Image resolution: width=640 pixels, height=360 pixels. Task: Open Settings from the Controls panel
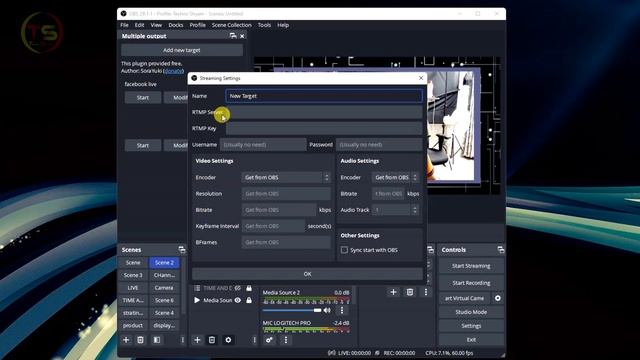(471, 326)
